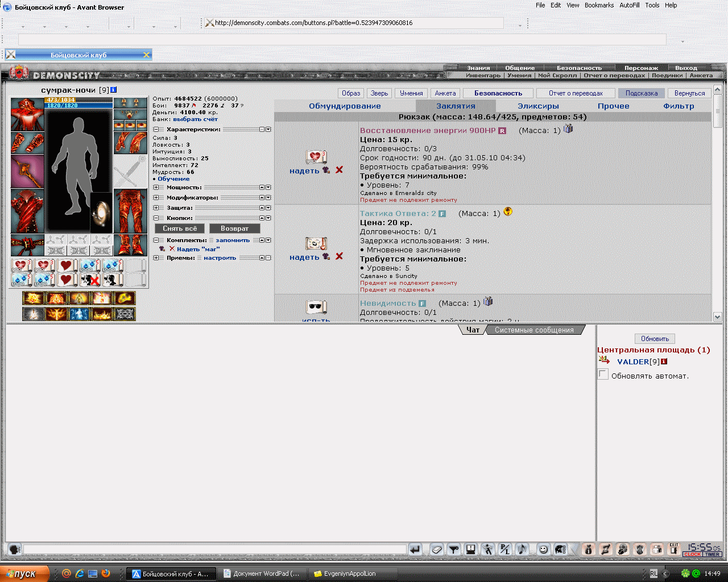
Task: Click the yellow radiation icon beside Тактика Ответа
Action: [x=508, y=212]
